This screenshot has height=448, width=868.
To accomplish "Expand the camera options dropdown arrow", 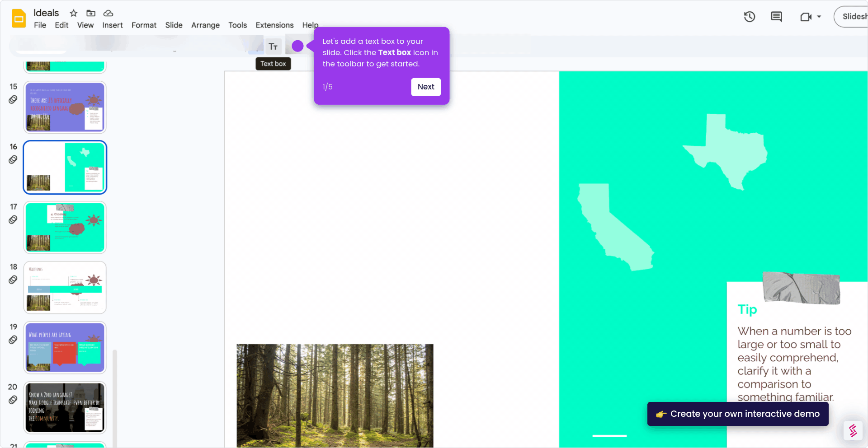I will (819, 17).
